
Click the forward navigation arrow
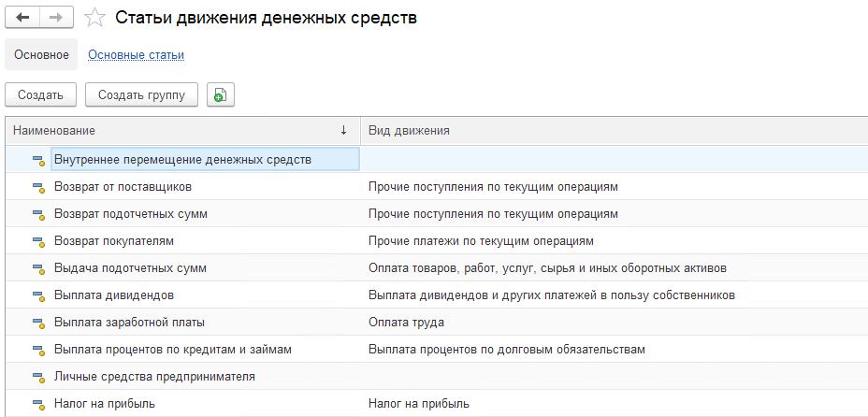(x=56, y=18)
